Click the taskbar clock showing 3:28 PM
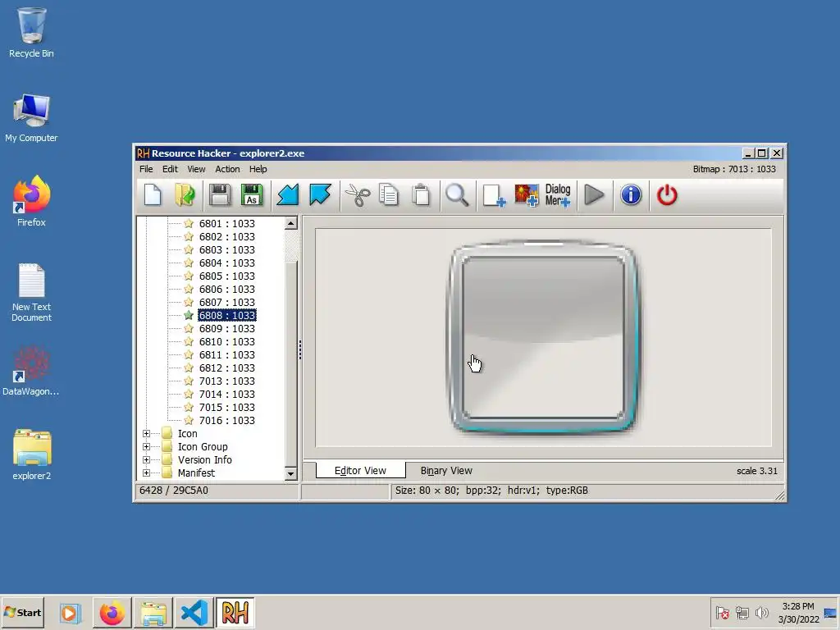The image size is (840, 630). [x=797, y=606]
